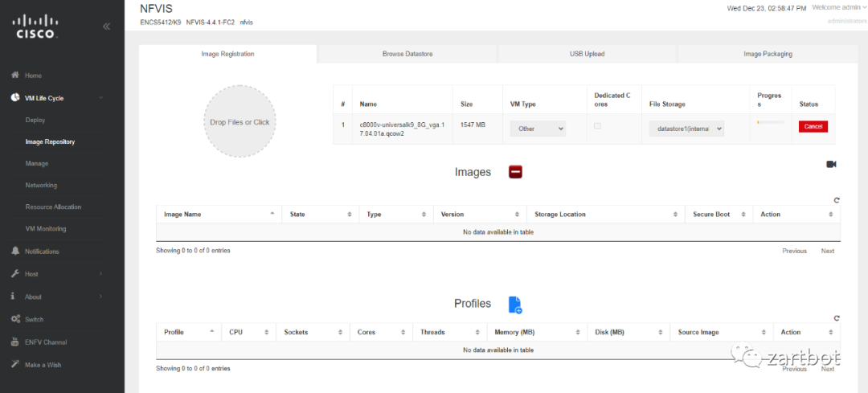This screenshot has width=868, height=393.
Task: Click Next in Profiles pagination
Action: pos(828,369)
